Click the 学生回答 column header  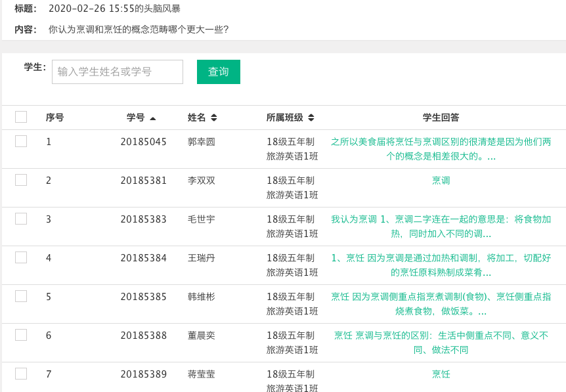tap(441, 118)
